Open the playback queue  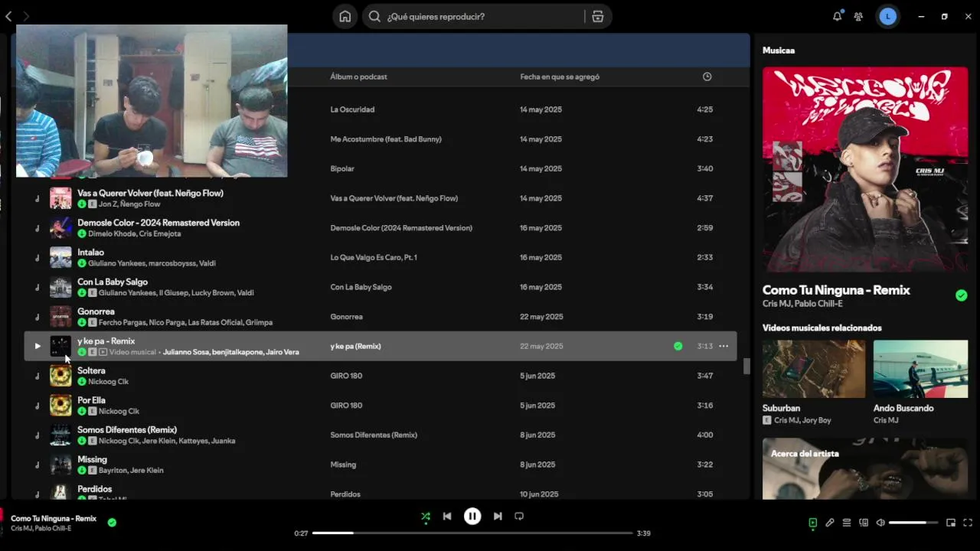tap(847, 523)
